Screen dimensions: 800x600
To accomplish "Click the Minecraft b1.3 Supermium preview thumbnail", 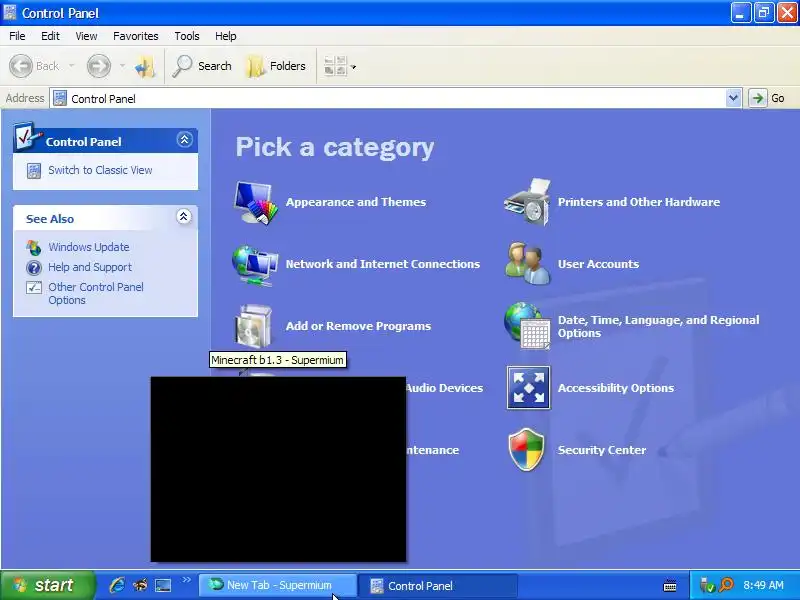I will [279, 469].
